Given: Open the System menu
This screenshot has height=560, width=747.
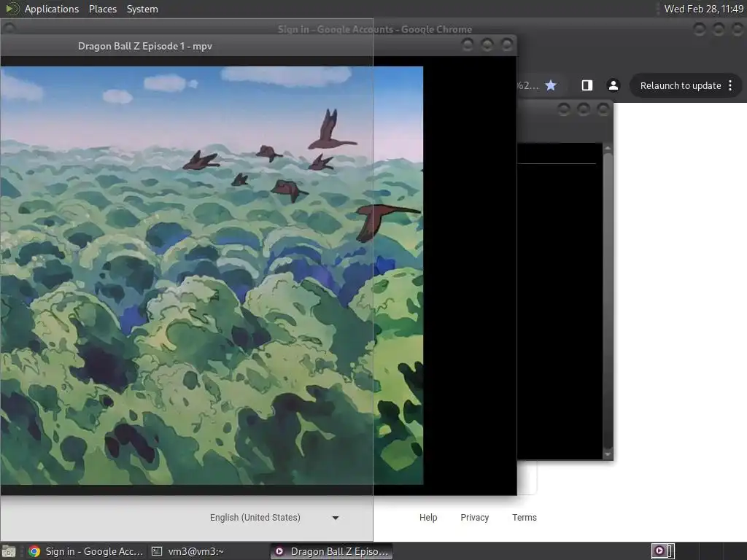Looking at the screenshot, I should pyautogui.click(x=142, y=9).
